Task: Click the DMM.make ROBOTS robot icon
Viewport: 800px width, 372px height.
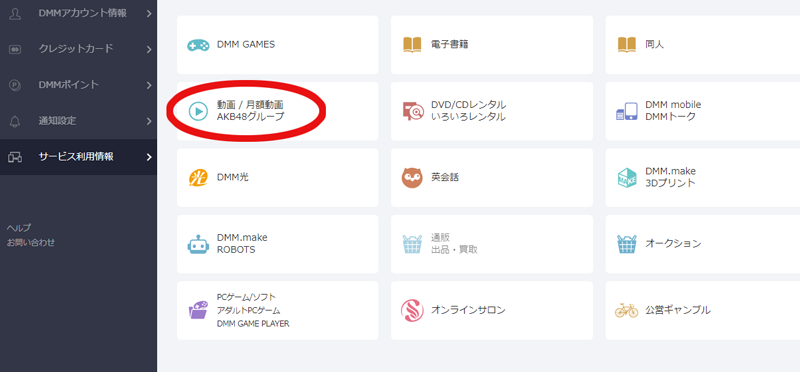Action: pos(198,244)
